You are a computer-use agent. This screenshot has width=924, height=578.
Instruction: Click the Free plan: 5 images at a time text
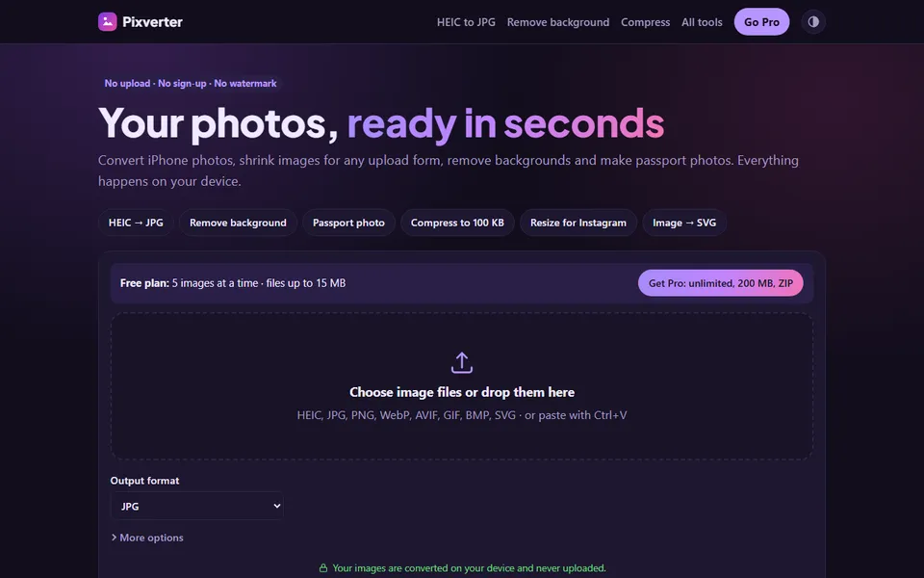pos(233,283)
